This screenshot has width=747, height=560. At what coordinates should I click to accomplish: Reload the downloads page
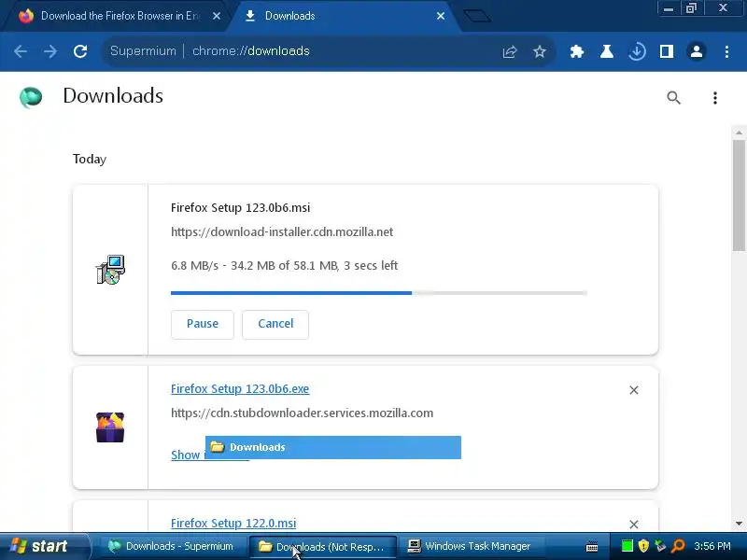tap(80, 51)
